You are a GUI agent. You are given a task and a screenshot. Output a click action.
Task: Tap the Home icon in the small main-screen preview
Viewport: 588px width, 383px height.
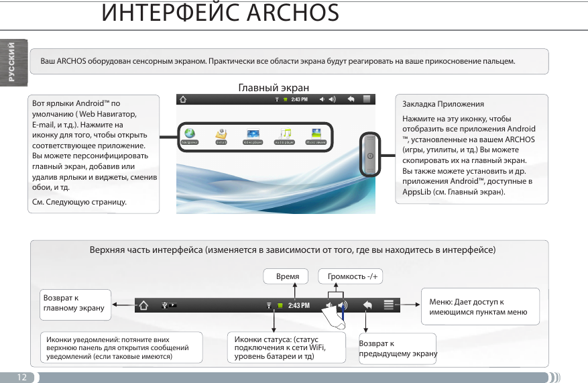pos(183,99)
